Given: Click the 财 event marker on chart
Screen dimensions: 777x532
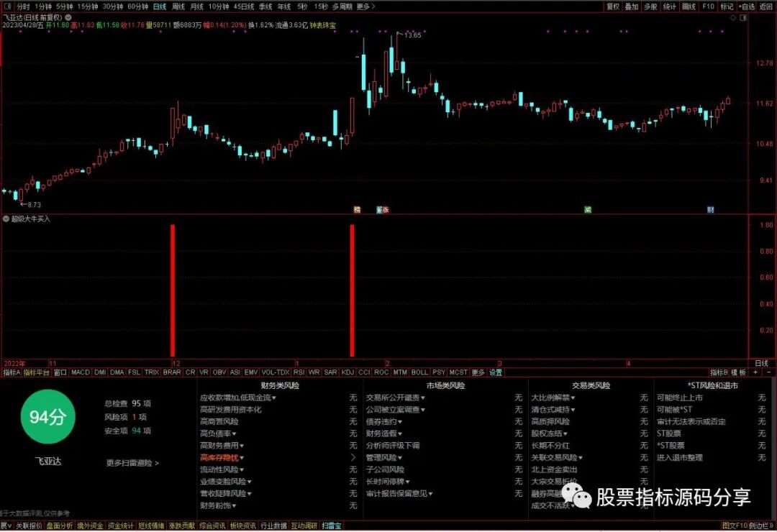Looking at the screenshot, I should coord(710,210).
